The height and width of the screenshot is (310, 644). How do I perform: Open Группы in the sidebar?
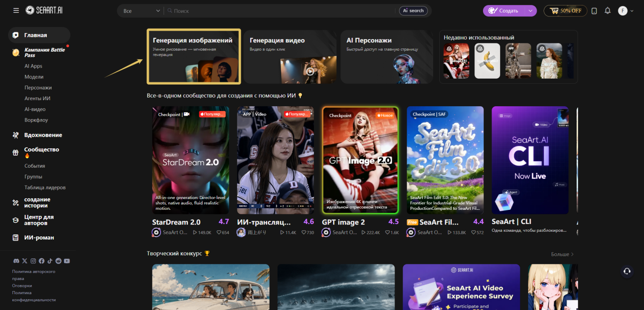click(x=33, y=177)
